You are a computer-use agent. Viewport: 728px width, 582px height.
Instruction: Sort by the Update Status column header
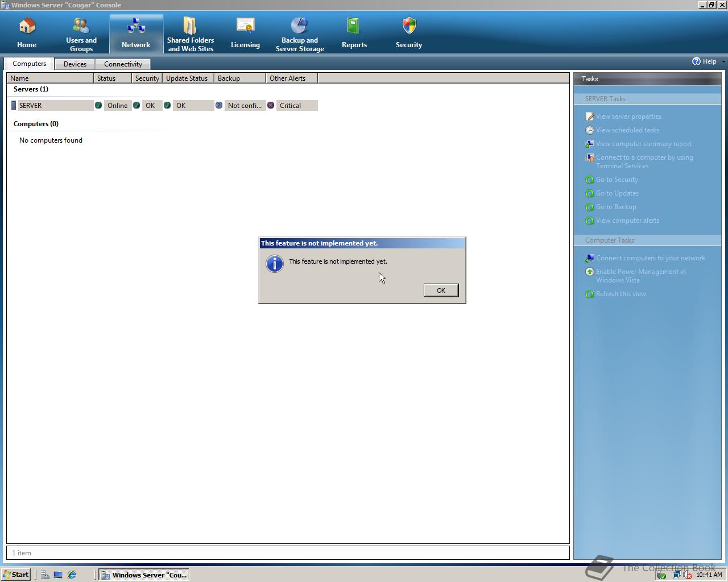point(188,78)
